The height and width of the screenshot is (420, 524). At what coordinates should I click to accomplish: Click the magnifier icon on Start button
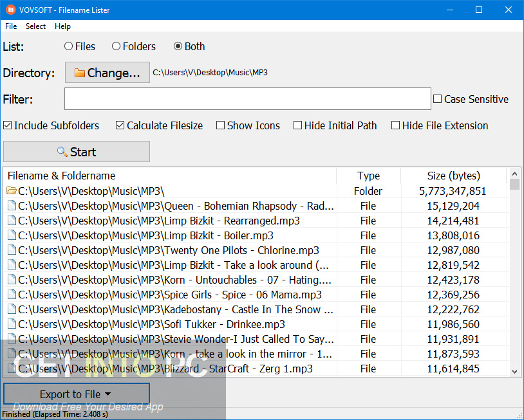tap(62, 152)
